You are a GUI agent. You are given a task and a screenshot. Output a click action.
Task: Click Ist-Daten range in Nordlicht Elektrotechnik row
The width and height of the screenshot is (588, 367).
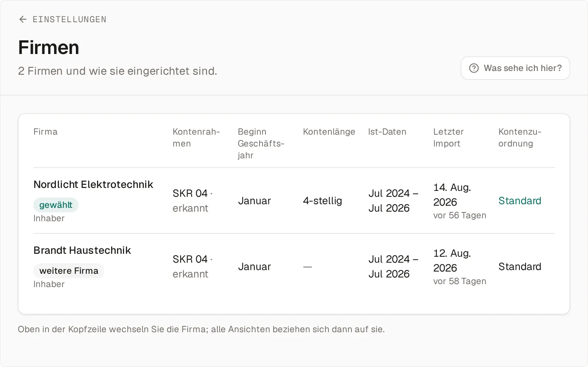tap(393, 201)
